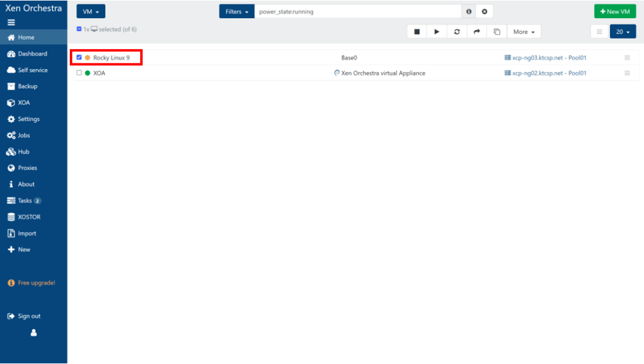Click the Stop VM square icon
Image resolution: width=644 pixels, height=364 pixels.
pos(416,32)
